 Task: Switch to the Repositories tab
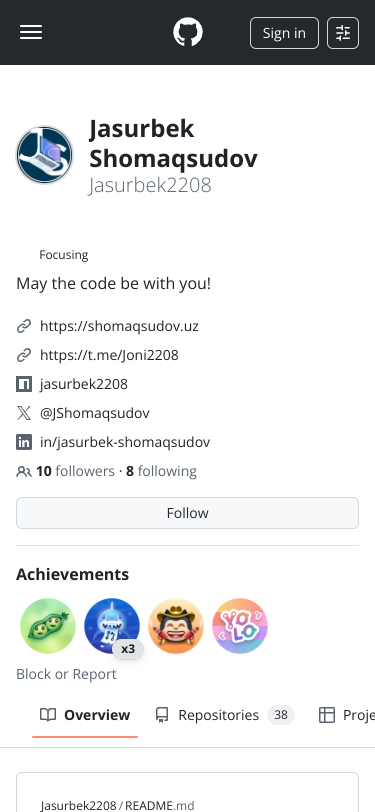[x=225, y=715]
